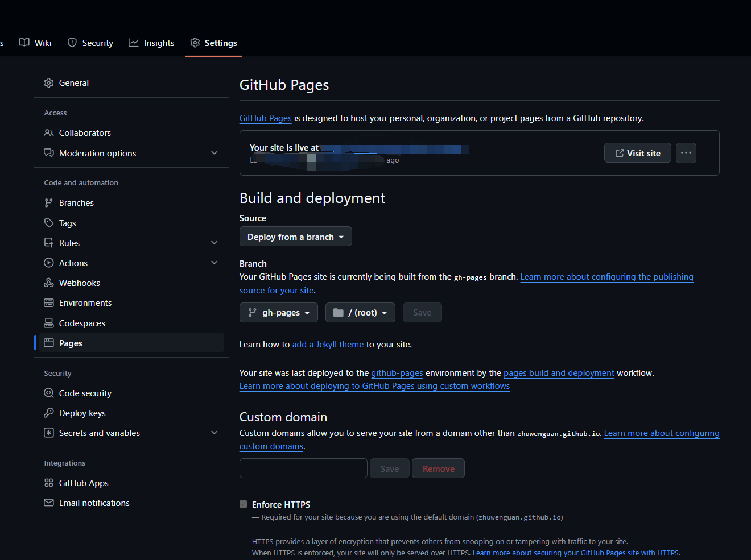Switch to the Security tab
The width and height of the screenshot is (751, 560).
pyautogui.click(x=90, y=43)
